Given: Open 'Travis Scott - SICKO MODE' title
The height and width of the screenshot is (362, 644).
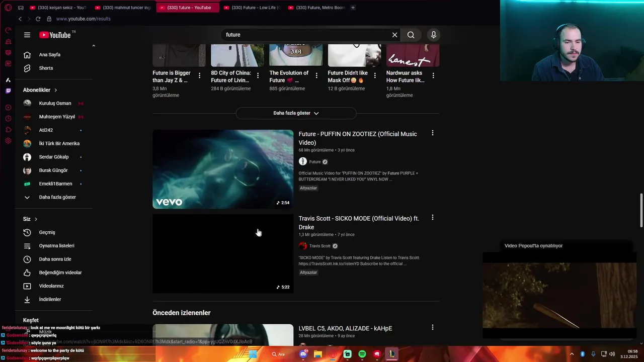Looking at the screenshot, I should click(359, 223).
